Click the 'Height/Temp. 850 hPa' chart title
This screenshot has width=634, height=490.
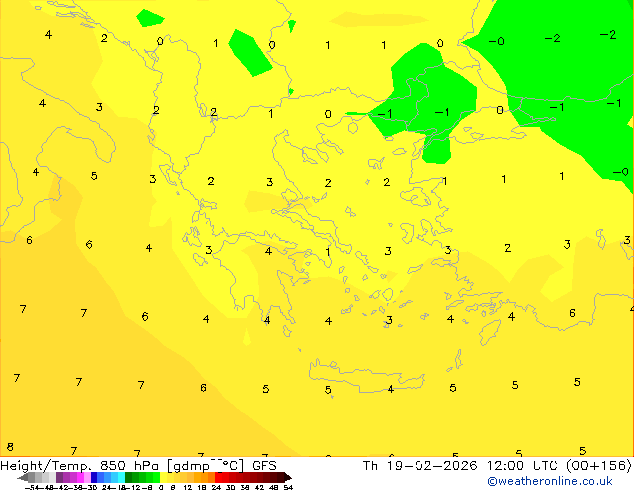click(79, 466)
